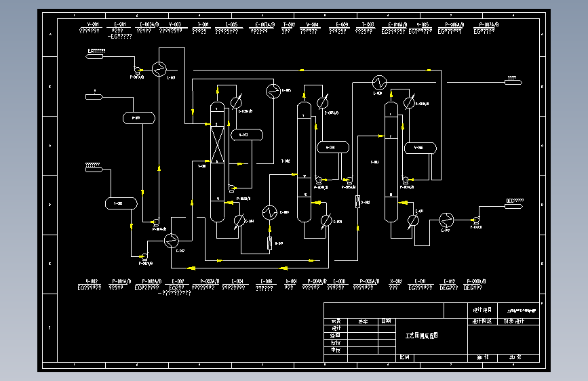Select the P-001A/B pump symbol
This screenshot has width=588, height=381.
click(157, 222)
